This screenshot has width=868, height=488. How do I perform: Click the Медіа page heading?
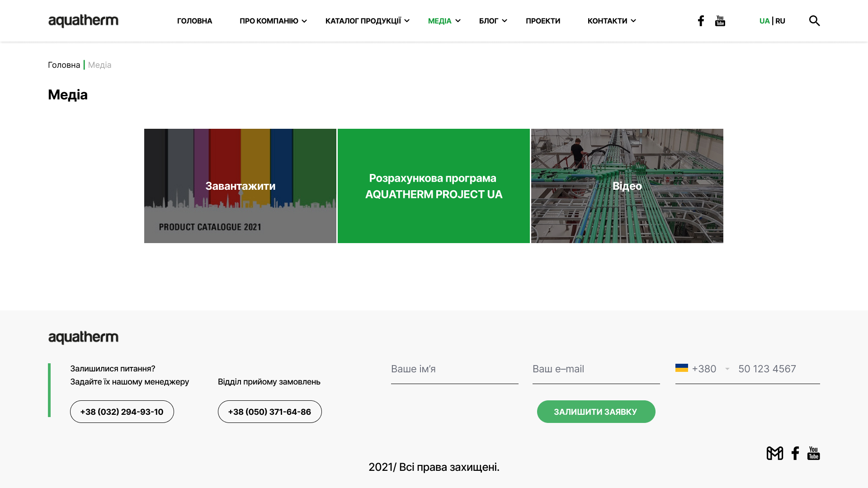68,95
